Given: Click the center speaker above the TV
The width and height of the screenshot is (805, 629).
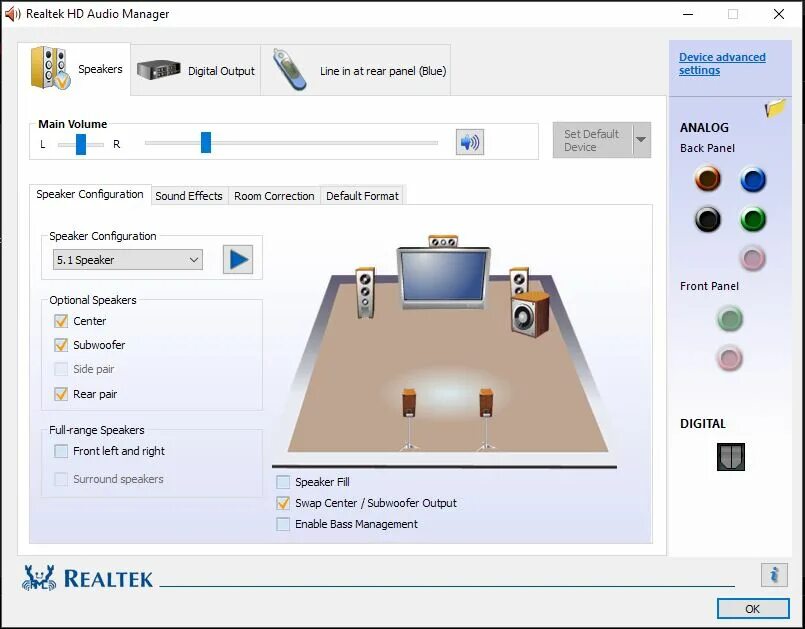Looking at the screenshot, I should click(443, 241).
